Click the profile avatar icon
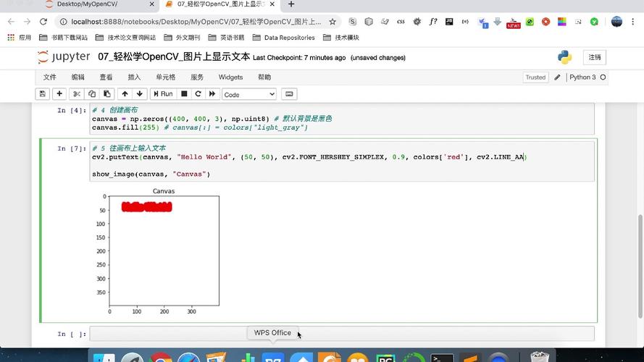The width and height of the screenshot is (644, 362). point(616,22)
